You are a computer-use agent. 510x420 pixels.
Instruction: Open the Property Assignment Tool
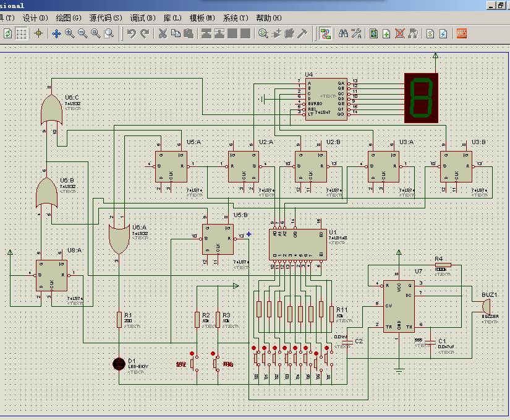tap(357, 33)
